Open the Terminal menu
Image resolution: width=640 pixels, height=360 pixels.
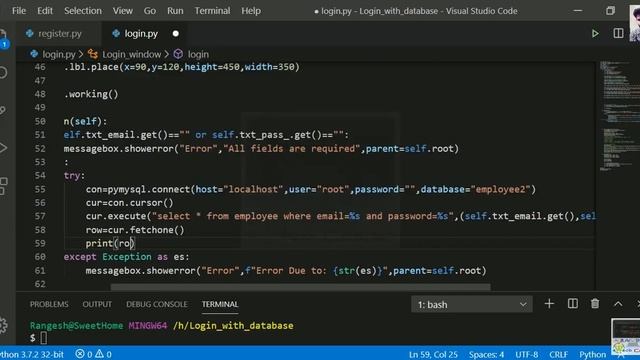[x=212, y=11]
